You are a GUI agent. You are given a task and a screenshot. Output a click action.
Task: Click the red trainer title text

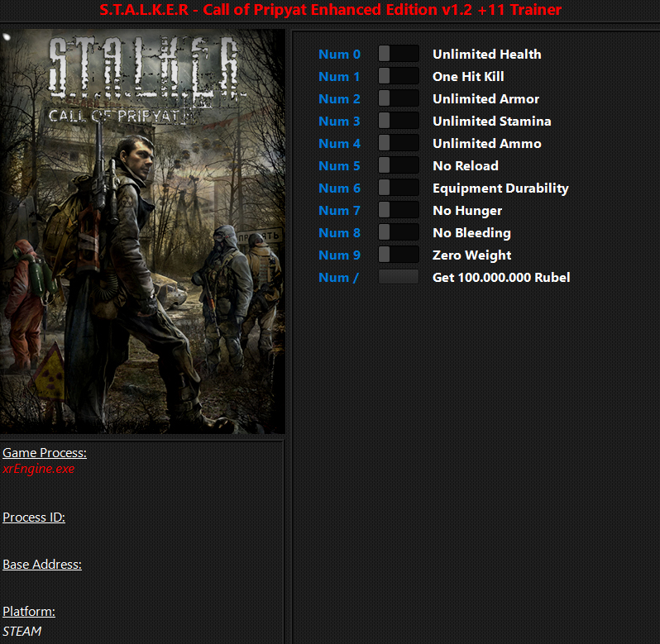click(x=331, y=9)
